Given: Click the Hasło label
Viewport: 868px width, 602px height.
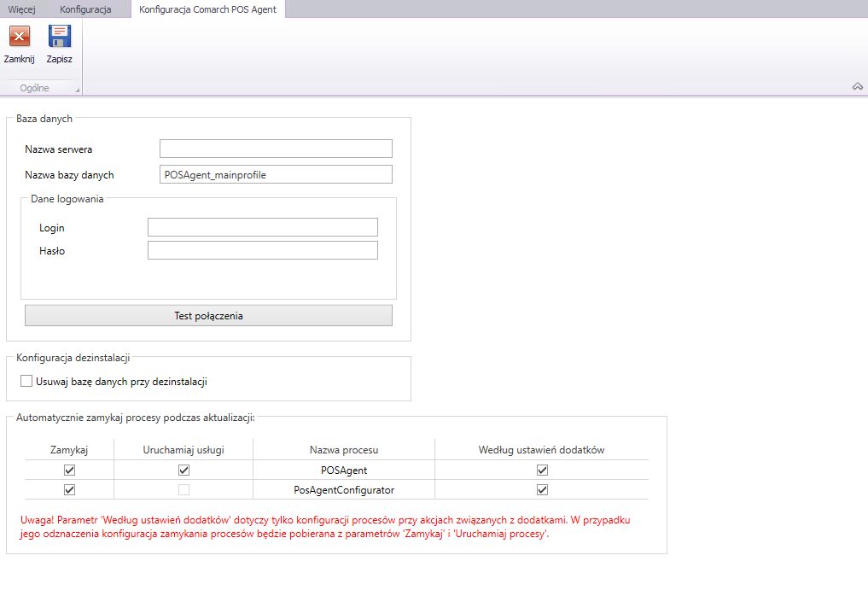Looking at the screenshot, I should [52, 251].
